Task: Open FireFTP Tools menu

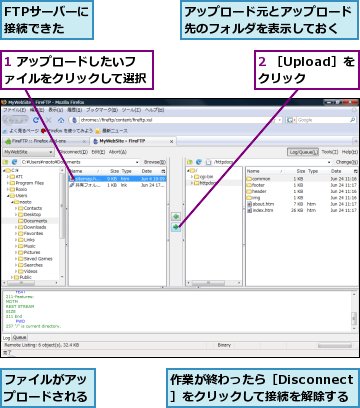Action: click(330, 152)
